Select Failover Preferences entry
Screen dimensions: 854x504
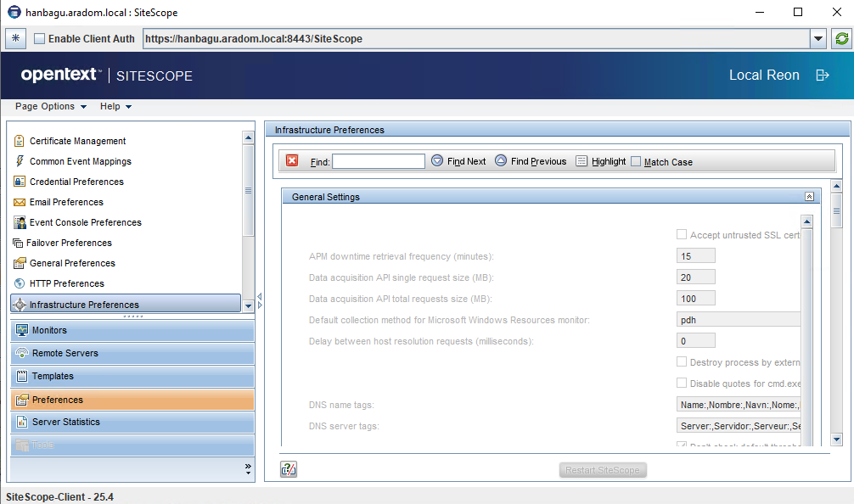[69, 243]
